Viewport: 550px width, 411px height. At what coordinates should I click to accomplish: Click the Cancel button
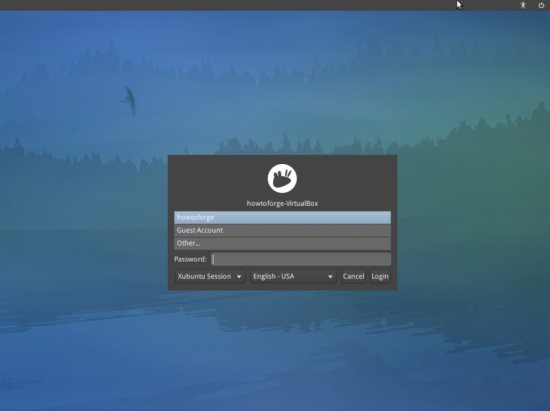[353, 276]
